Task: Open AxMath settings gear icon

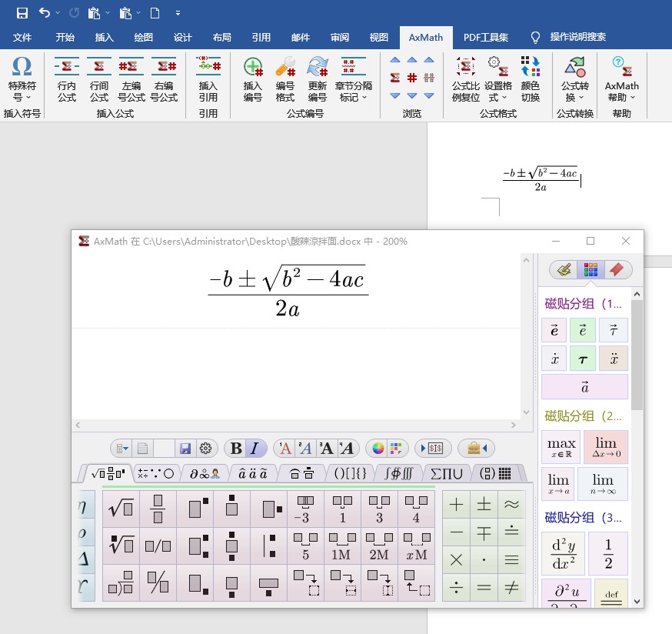Action: click(x=206, y=449)
